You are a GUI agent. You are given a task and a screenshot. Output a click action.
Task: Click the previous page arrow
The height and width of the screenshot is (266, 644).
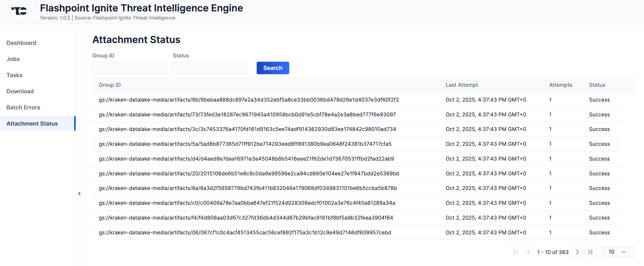(529, 252)
